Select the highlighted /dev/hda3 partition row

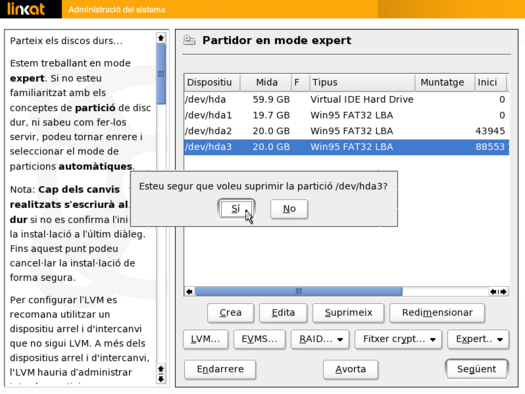pos(347,147)
